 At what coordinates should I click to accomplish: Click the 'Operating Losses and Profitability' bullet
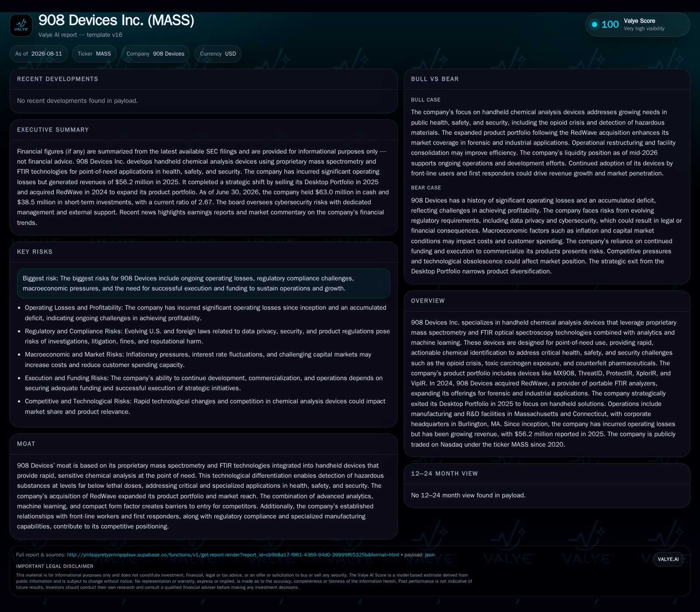click(x=206, y=313)
